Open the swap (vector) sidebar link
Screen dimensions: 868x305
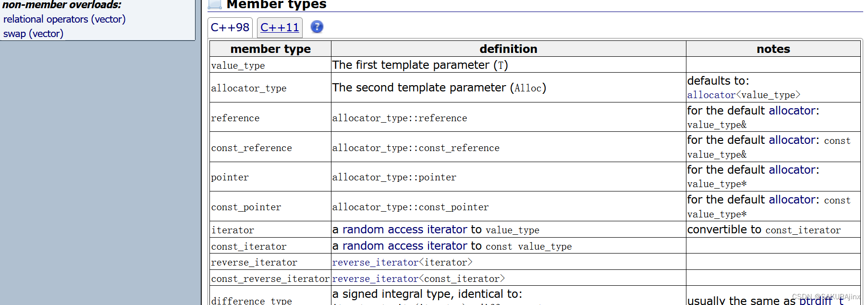[x=33, y=34]
